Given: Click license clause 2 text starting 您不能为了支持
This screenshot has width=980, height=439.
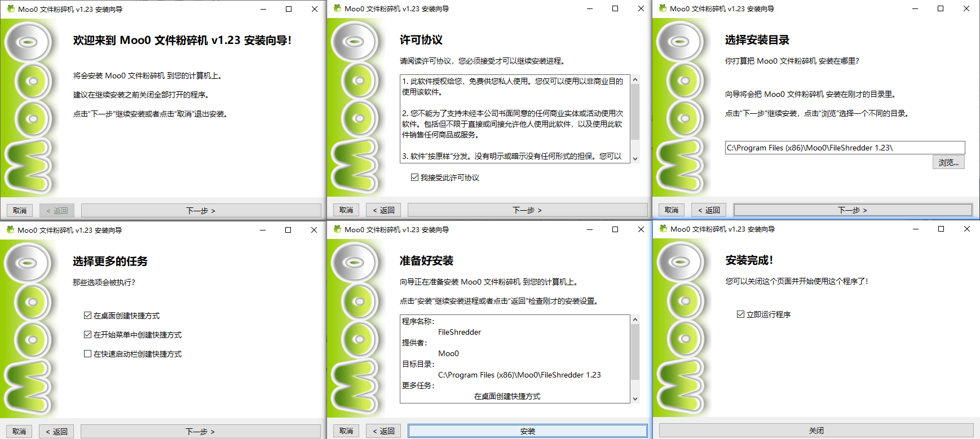Looking at the screenshot, I should 513,124.
